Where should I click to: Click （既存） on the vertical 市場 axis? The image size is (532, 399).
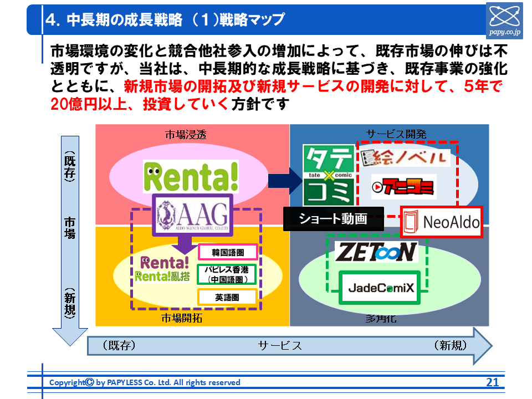pyautogui.click(x=70, y=166)
